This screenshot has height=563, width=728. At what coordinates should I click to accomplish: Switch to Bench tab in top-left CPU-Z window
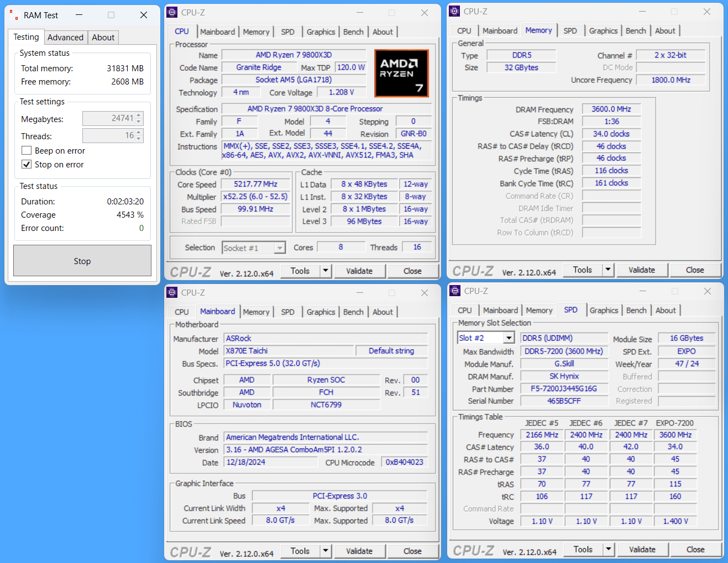[353, 32]
